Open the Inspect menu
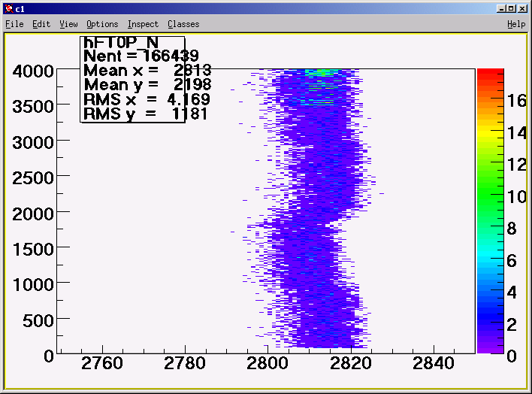The image size is (532, 394). [x=143, y=24]
